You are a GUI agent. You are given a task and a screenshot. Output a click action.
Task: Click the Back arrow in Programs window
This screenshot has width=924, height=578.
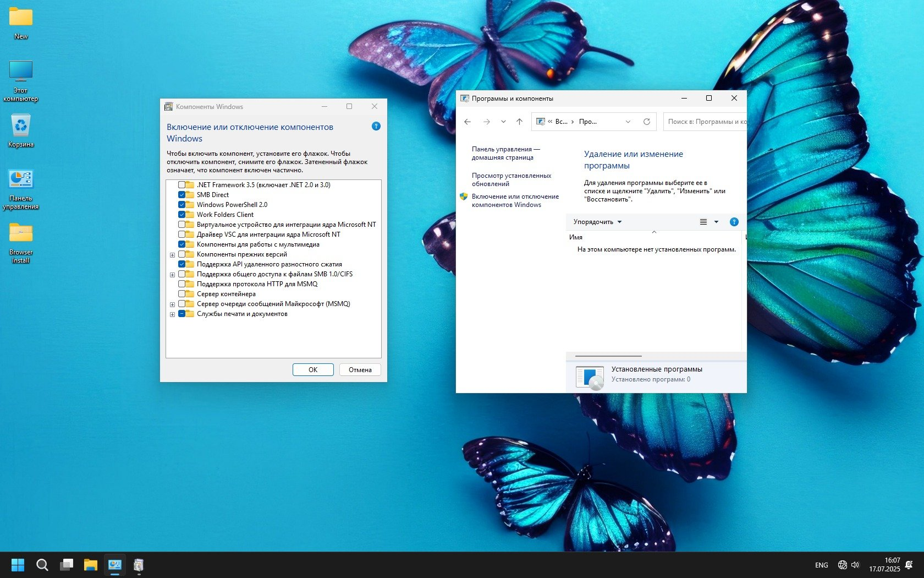click(468, 122)
